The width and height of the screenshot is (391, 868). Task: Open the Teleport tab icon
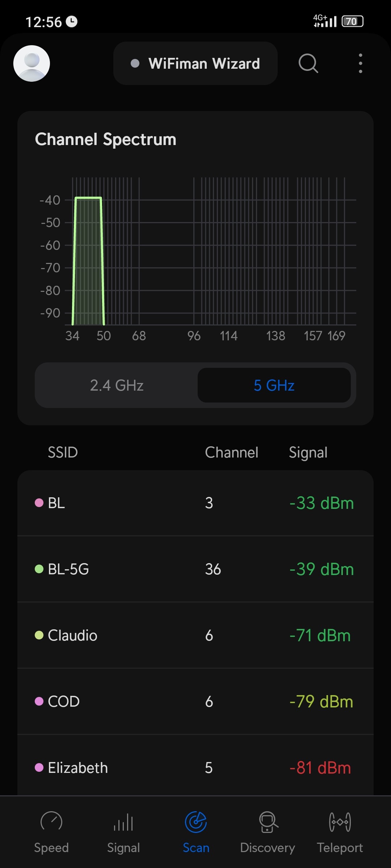click(x=340, y=822)
